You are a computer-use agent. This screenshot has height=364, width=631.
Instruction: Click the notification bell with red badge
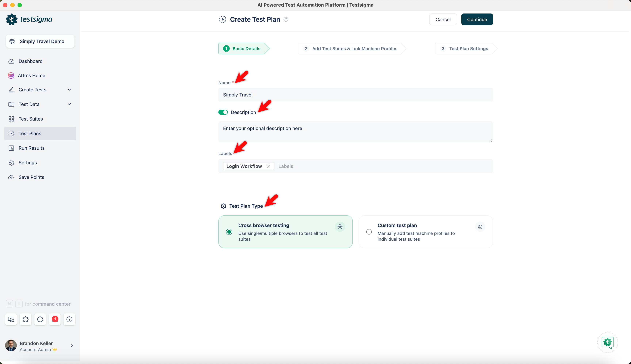pos(55,319)
